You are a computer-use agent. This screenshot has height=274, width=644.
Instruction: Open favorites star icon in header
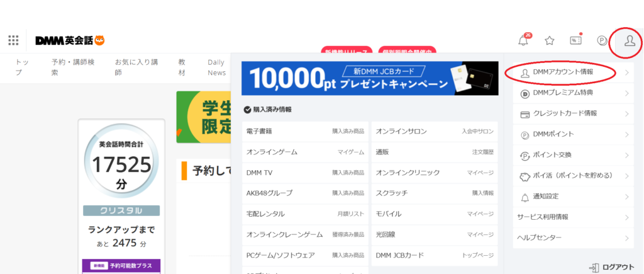click(549, 41)
